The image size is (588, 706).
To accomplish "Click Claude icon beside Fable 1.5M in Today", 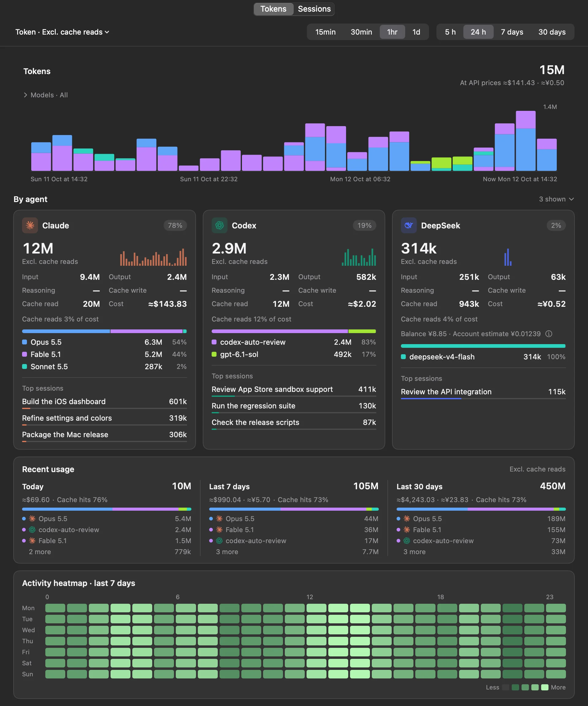I will tap(32, 541).
